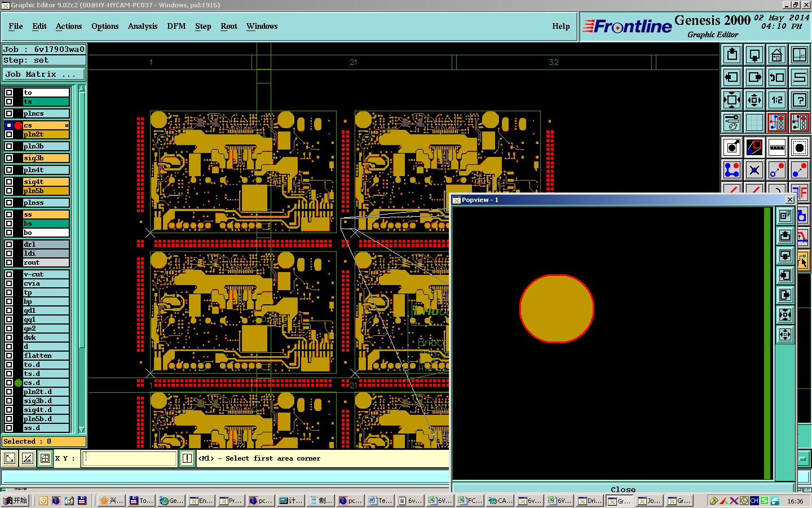812x508 pixels.
Task: Open the Help menu
Action: pos(561,26)
